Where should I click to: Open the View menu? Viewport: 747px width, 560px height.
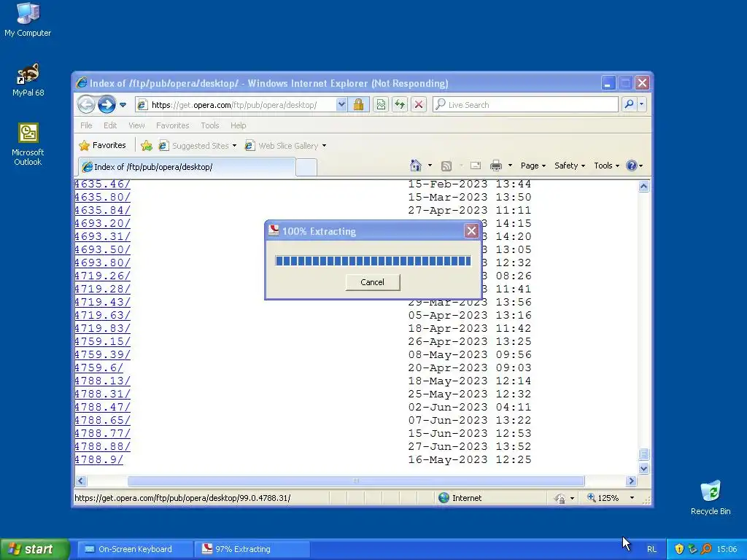[x=136, y=125]
